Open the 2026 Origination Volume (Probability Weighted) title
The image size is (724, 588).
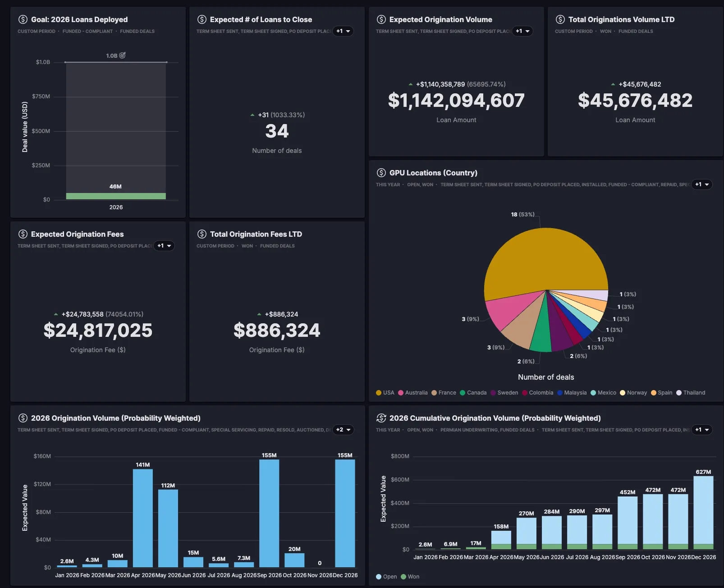(115, 418)
